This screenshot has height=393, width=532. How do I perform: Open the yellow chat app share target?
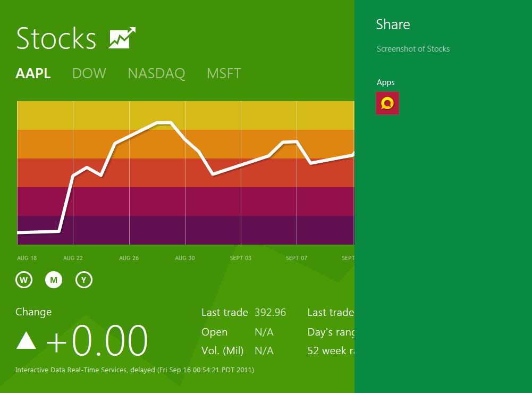pos(387,103)
